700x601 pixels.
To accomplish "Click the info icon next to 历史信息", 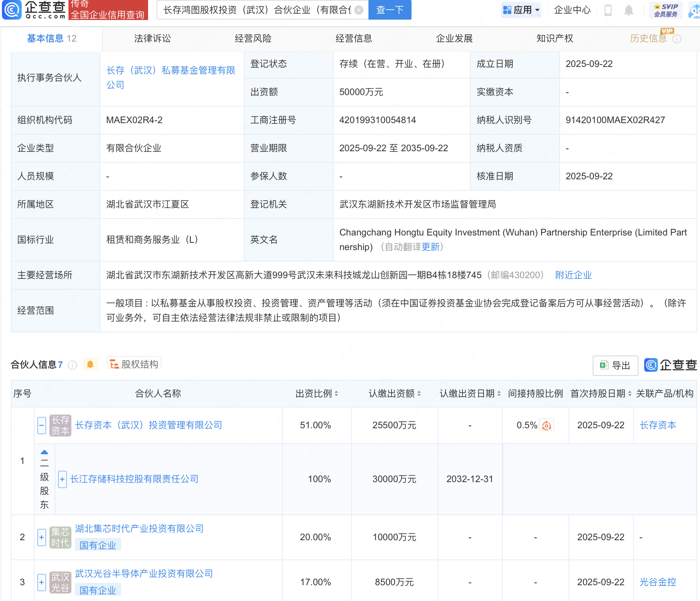I will (677, 39).
